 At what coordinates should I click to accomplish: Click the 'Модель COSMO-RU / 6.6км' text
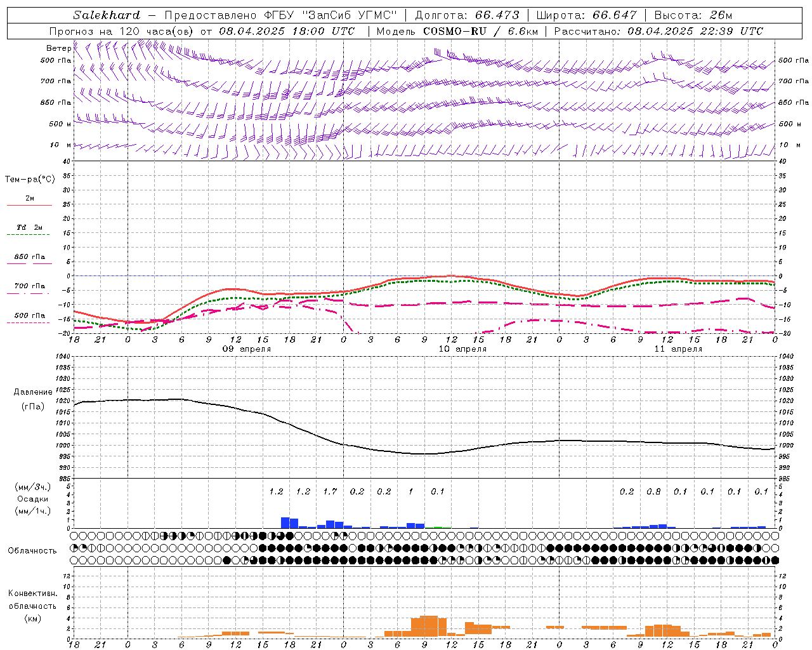coord(457,31)
